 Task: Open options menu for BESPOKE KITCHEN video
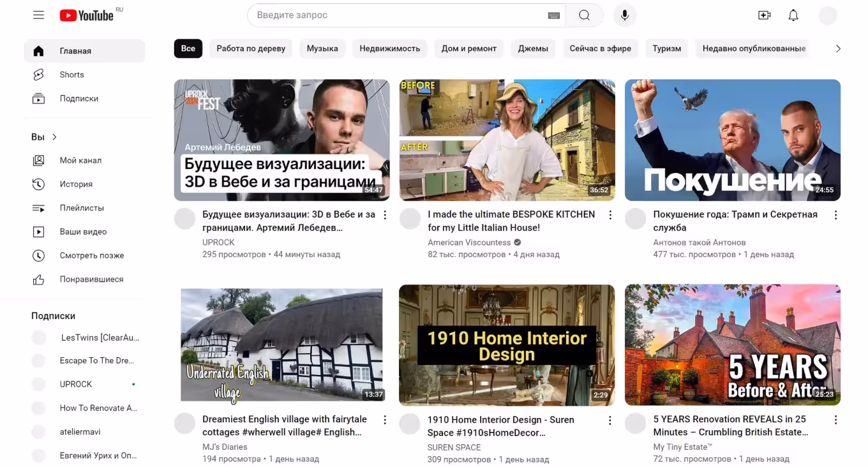point(610,216)
